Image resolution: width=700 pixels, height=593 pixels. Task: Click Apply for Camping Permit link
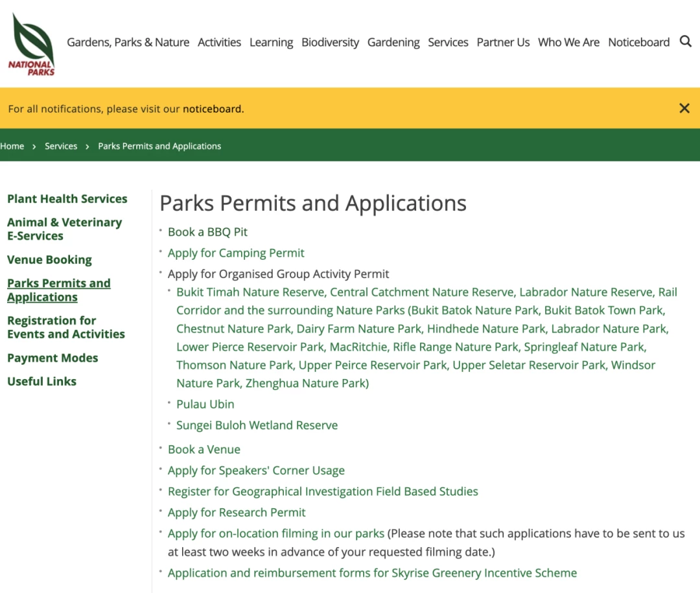(236, 253)
